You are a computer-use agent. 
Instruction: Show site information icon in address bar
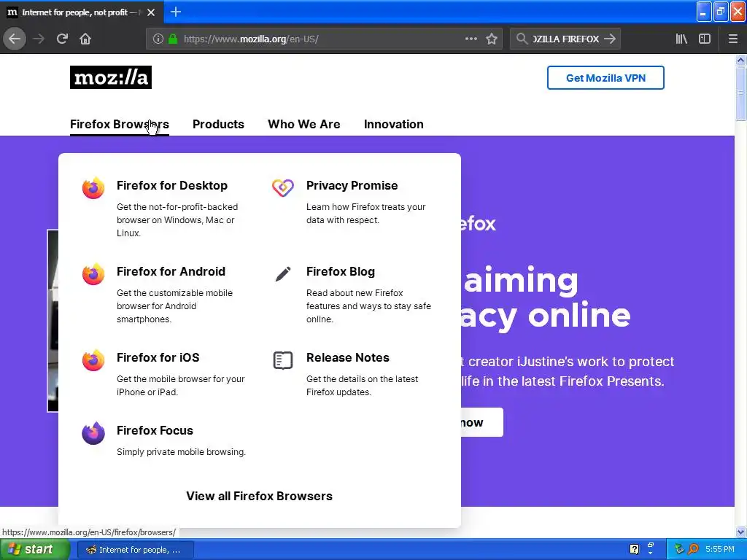pyautogui.click(x=158, y=39)
